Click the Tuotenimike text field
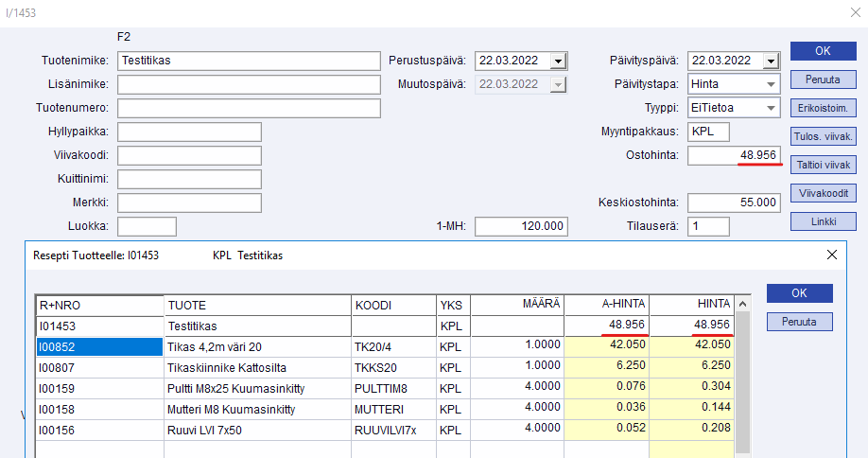Viewport: 868px width, 458px height. click(248, 61)
